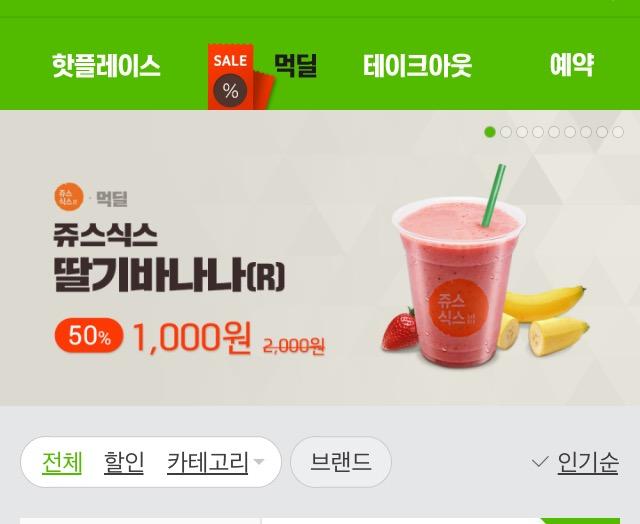Select the 50% discount badge
This screenshot has height=524, width=640.
[x=89, y=335]
